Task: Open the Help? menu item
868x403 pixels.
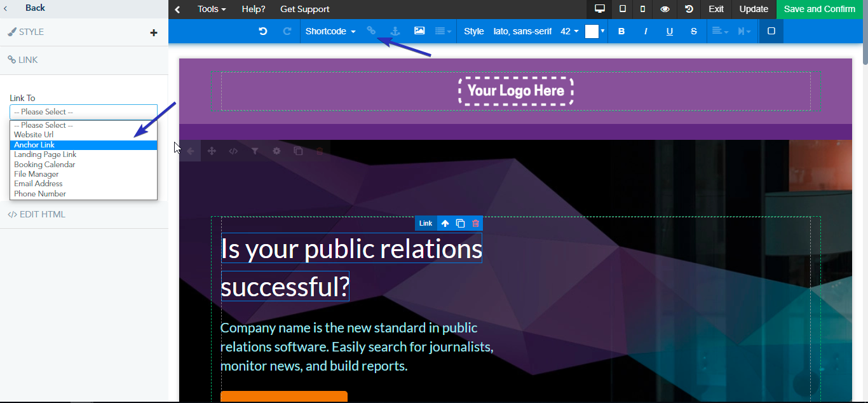Action: tap(254, 9)
